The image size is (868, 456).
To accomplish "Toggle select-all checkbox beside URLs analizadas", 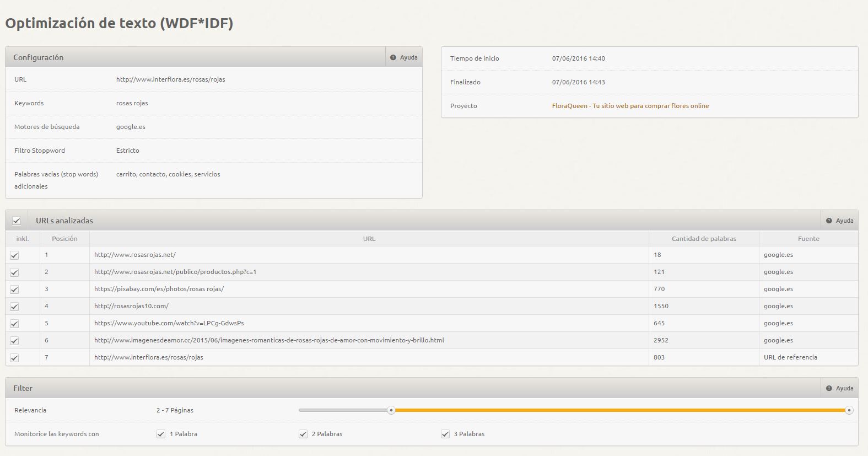I will pos(17,221).
